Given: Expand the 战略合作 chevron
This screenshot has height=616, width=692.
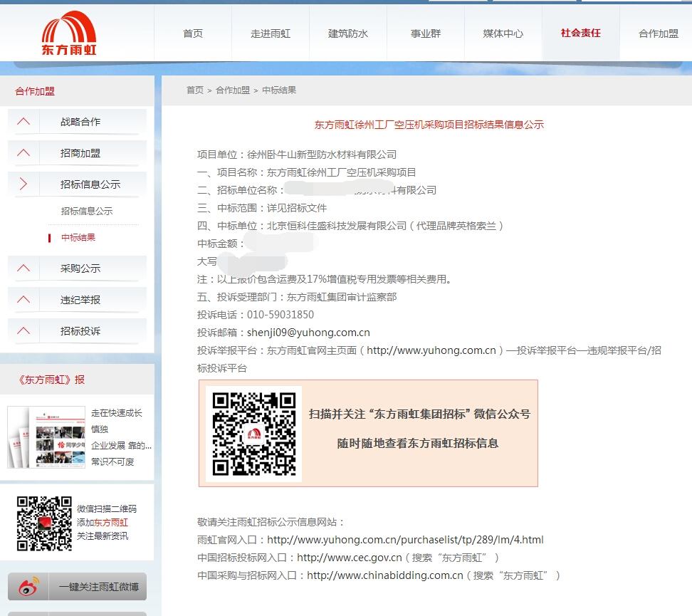Looking at the screenshot, I should (x=23, y=122).
